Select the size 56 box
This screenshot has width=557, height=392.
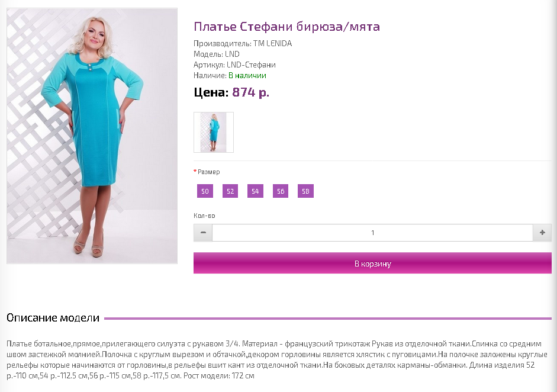(281, 191)
